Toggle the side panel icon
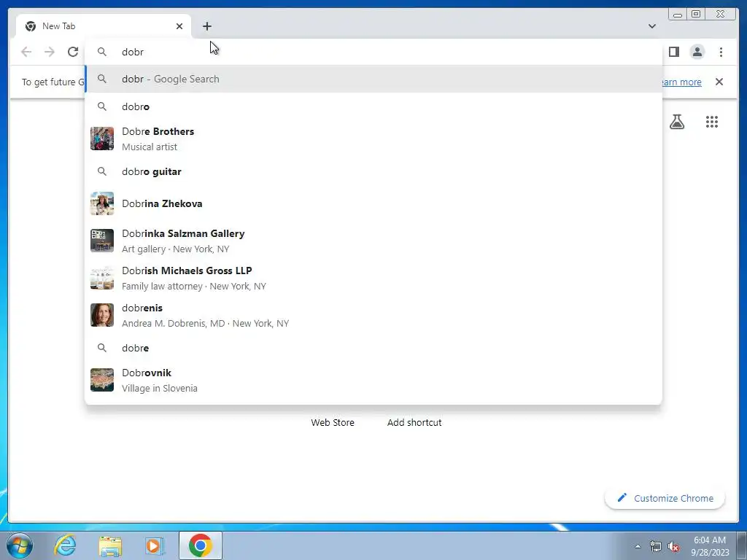Screen dimensions: 747x560 [x=673, y=52]
